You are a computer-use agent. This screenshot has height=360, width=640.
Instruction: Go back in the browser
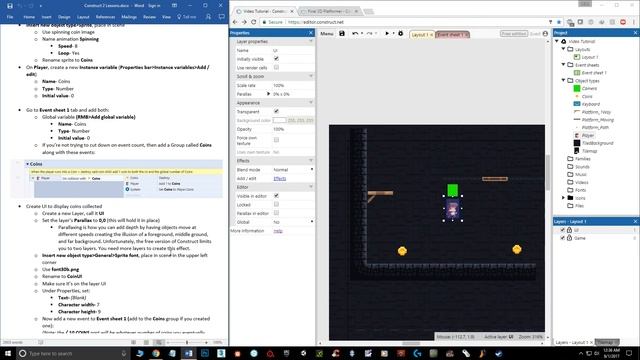[x=235, y=22]
